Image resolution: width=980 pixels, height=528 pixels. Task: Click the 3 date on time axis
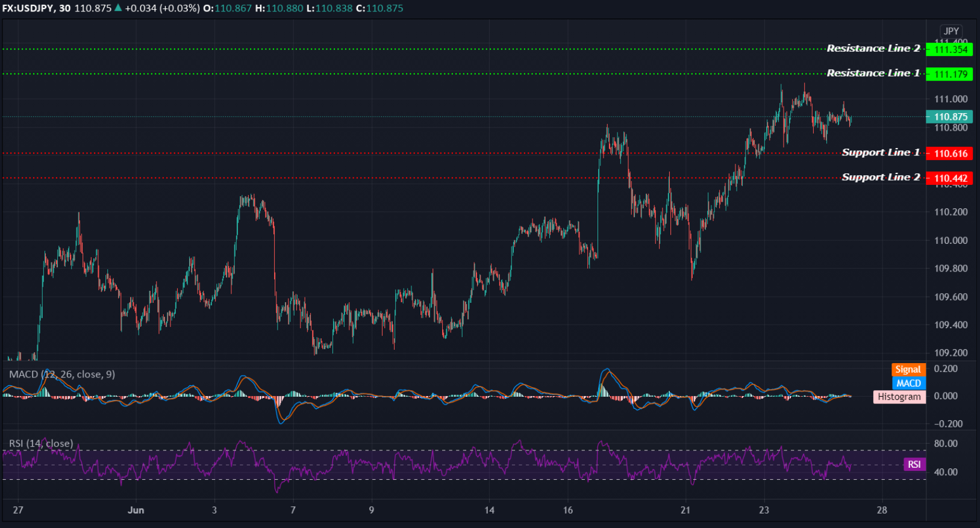tap(214, 510)
